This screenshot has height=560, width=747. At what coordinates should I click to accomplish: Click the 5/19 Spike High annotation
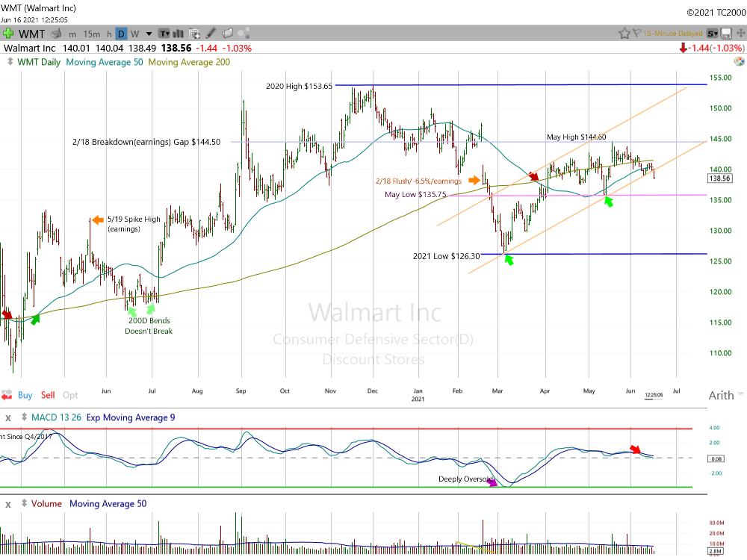(134, 224)
